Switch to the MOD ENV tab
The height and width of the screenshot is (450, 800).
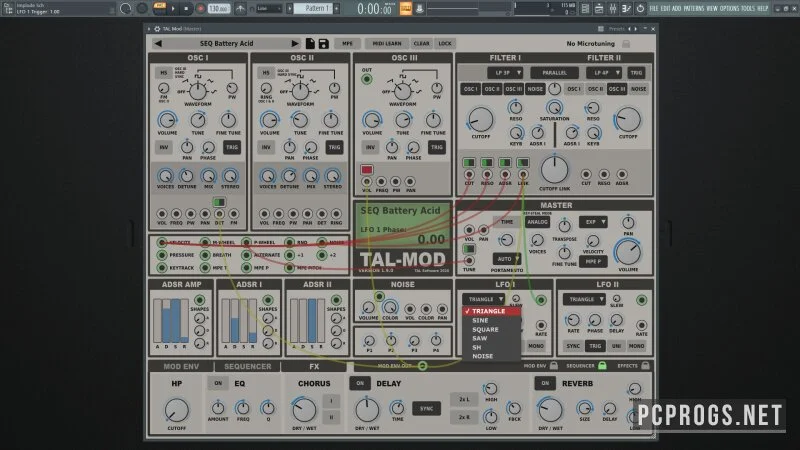tap(181, 366)
